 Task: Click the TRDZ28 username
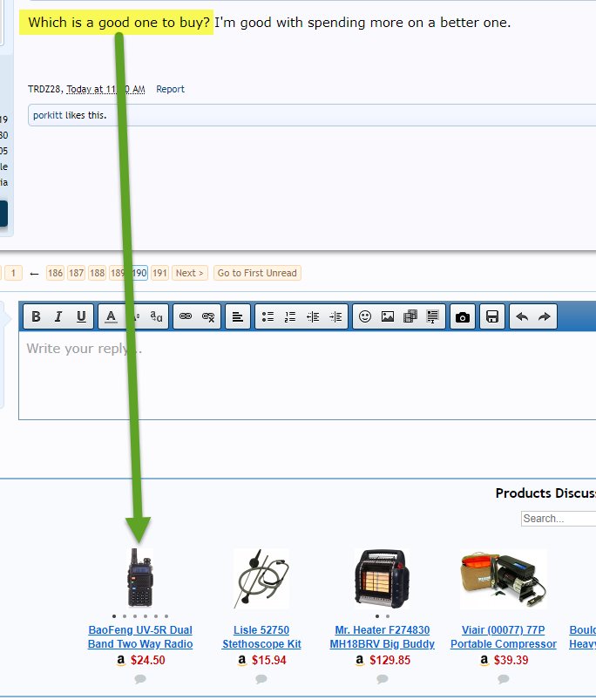(x=44, y=89)
